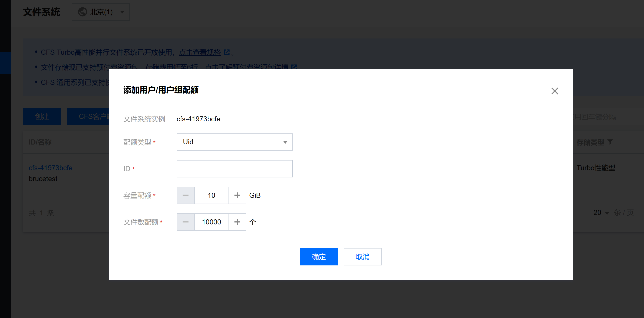This screenshot has height=318, width=644.
Task: Click the search box on the right
Action: pos(608,117)
